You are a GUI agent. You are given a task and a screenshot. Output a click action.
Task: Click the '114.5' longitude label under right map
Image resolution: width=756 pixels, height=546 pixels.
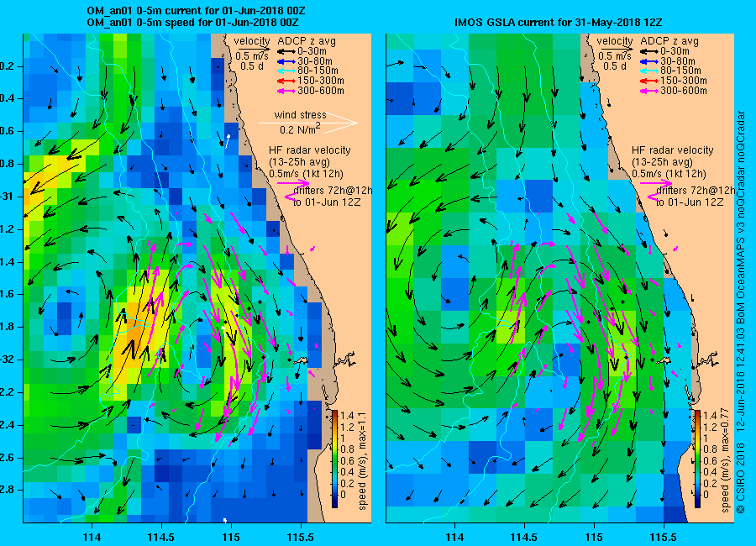pyautogui.click(x=524, y=537)
